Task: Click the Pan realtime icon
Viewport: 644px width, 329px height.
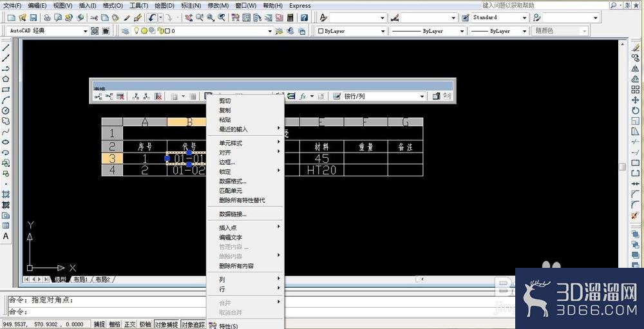Action: 189,17
